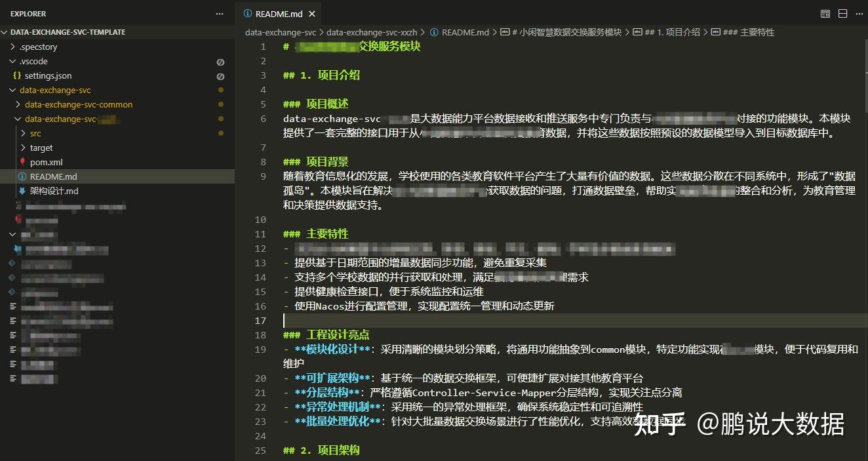Open the Markdown preview to the side

point(825,13)
